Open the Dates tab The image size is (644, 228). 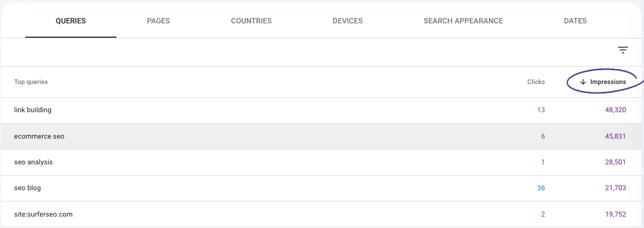[x=575, y=21]
